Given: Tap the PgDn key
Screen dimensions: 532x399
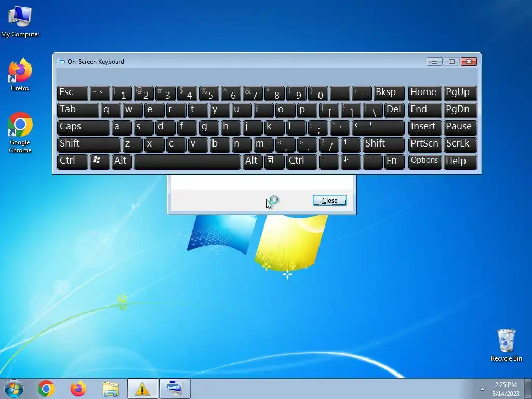Looking at the screenshot, I should tap(460, 111).
